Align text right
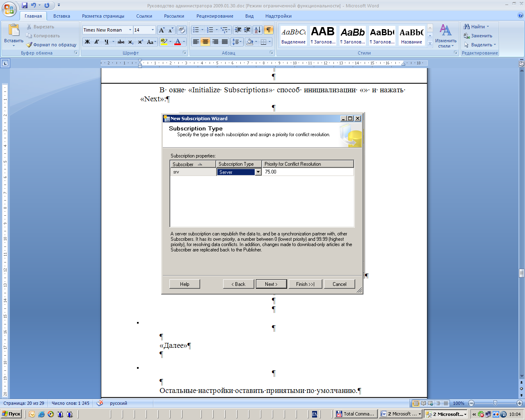 click(215, 42)
